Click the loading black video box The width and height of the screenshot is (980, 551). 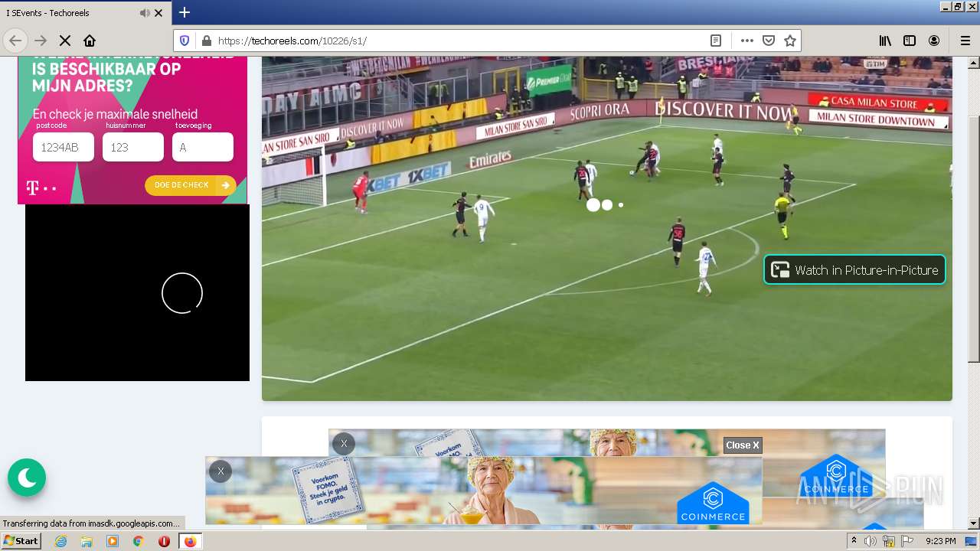(137, 292)
